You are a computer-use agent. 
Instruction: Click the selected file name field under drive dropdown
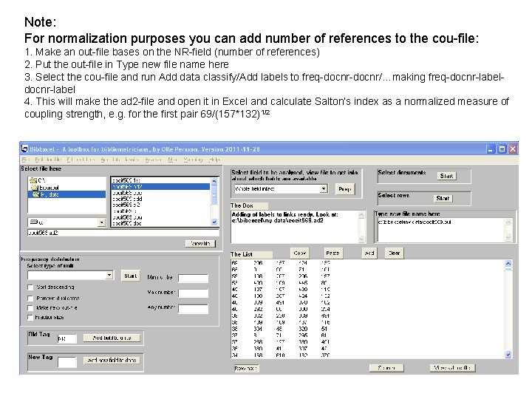123,233
